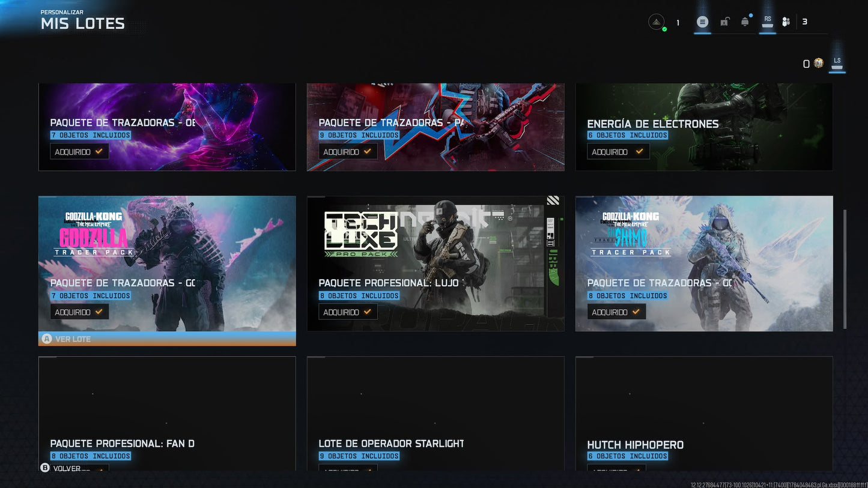Image resolution: width=868 pixels, height=488 pixels.
Task: Click '8 Objetos Incluidos' under Paquete Profesional: Fan
Action: point(91,456)
